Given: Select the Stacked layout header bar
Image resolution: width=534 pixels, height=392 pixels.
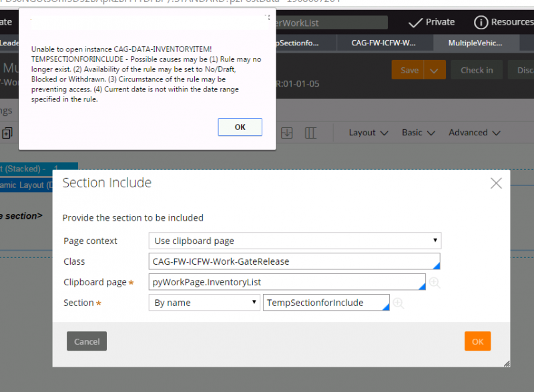Looking at the screenshot, I should [39, 169].
